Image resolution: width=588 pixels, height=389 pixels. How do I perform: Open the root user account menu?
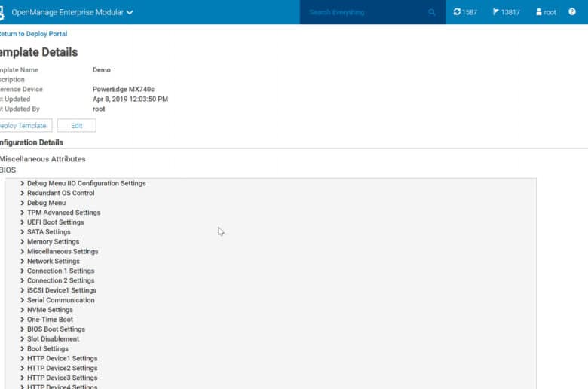coord(546,12)
